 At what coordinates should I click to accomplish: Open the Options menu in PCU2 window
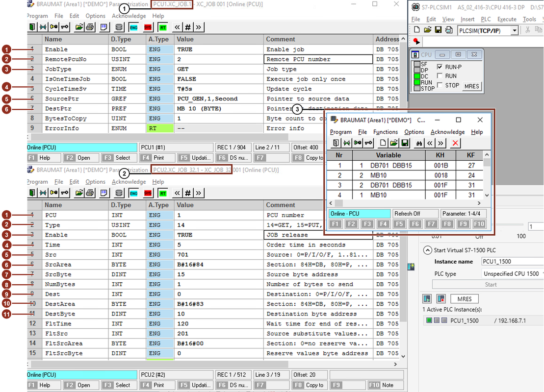click(95, 182)
